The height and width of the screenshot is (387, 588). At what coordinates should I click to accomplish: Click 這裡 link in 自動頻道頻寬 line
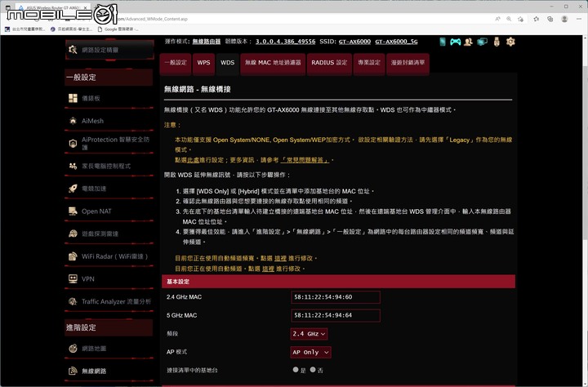(x=280, y=258)
